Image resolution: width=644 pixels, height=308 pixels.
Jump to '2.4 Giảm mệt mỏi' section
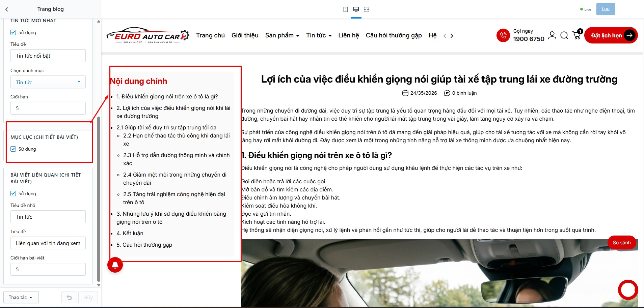[x=175, y=179]
